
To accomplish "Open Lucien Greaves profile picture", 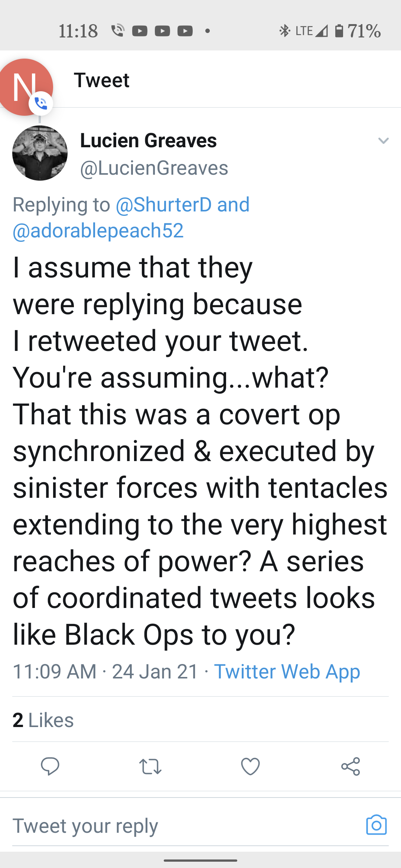I will [40, 153].
